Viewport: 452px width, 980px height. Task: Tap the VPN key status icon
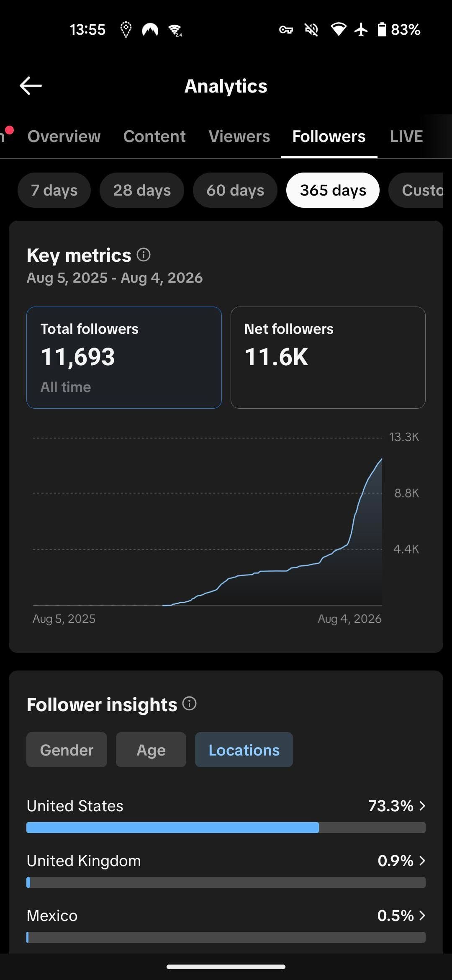(286, 30)
